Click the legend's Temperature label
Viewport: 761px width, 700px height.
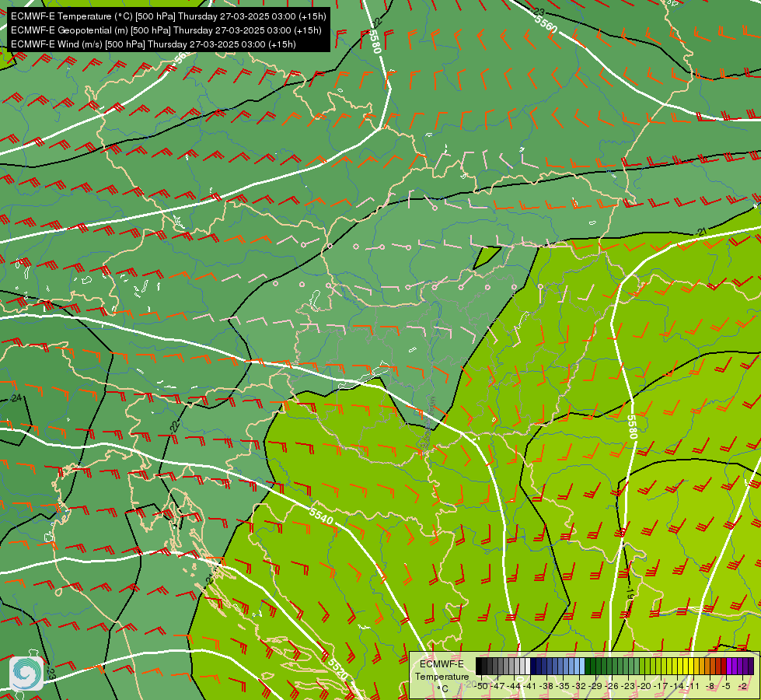[x=442, y=676]
